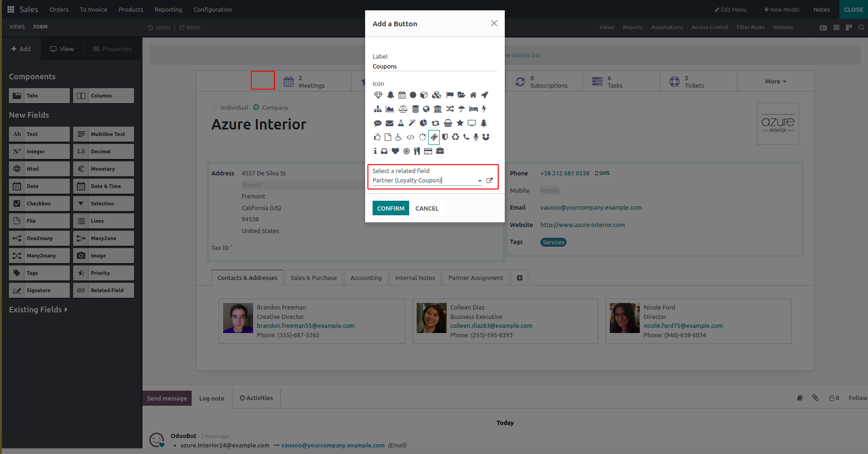Select the shopping basket icon

[448, 123]
